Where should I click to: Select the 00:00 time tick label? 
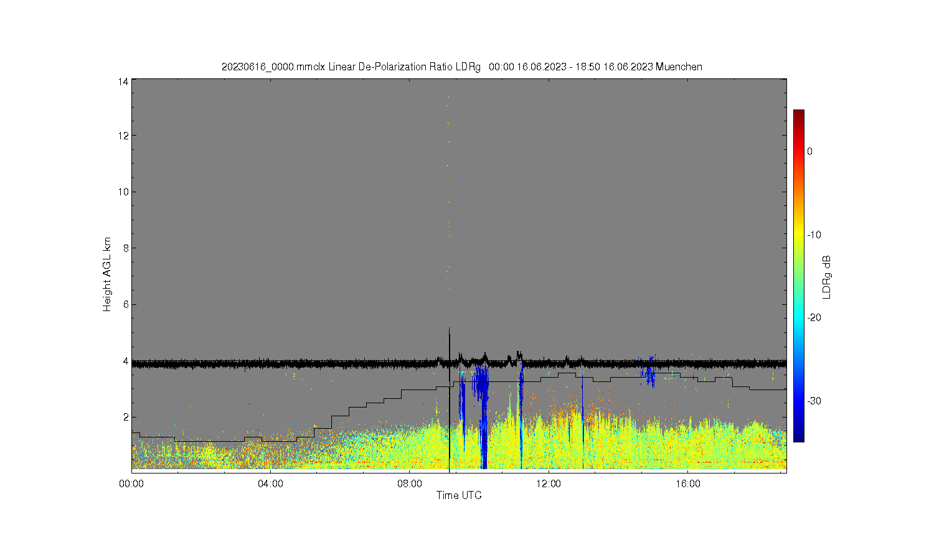(x=131, y=483)
